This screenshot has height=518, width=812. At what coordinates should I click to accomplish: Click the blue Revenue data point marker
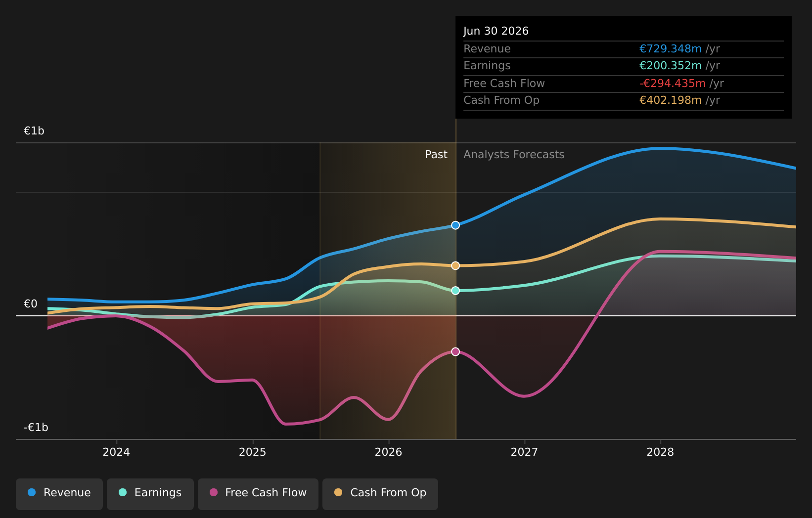pos(455,225)
